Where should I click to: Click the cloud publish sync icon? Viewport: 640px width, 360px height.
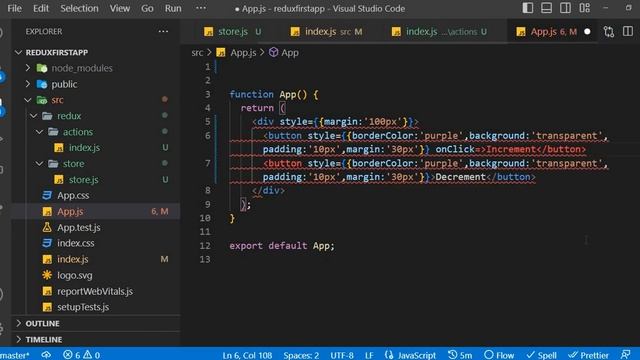pos(46,355)
